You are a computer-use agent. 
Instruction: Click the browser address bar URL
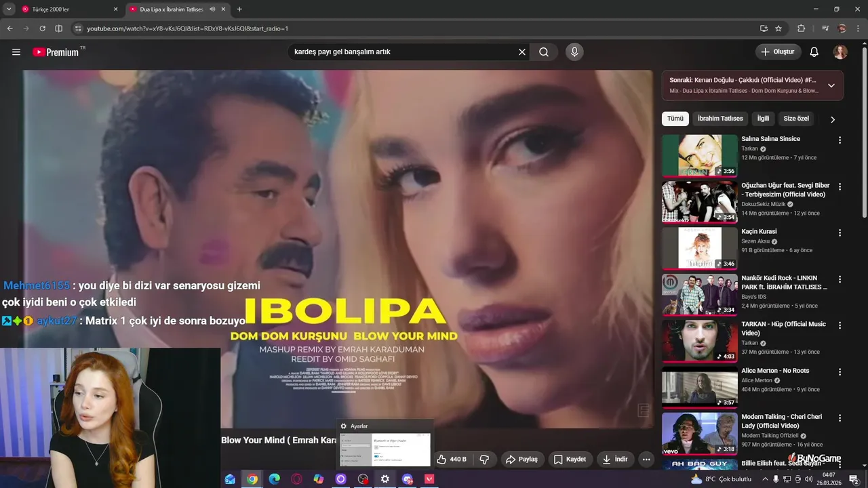point(188,28)
